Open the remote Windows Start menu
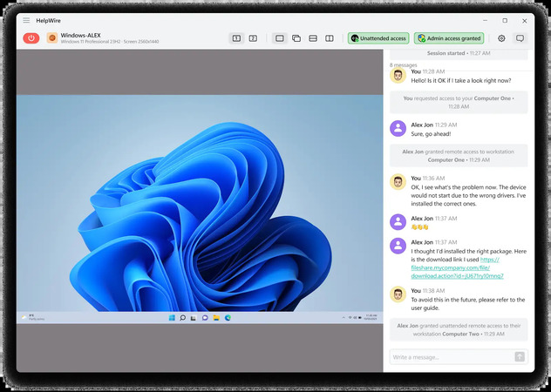Image resolution: width=551 pixels, height=392 pixels. pos(172,318)
